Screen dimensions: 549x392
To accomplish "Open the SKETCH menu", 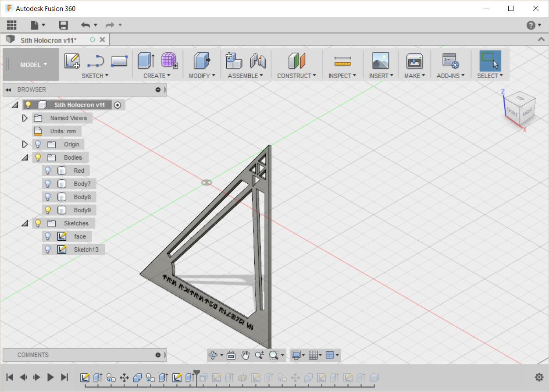I will click(x=95, y=75).
